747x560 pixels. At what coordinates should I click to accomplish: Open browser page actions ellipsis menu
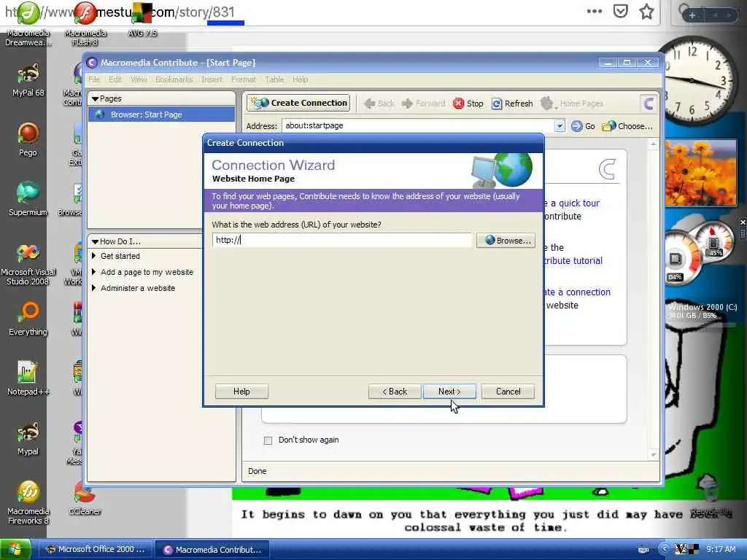click(594, 12)
